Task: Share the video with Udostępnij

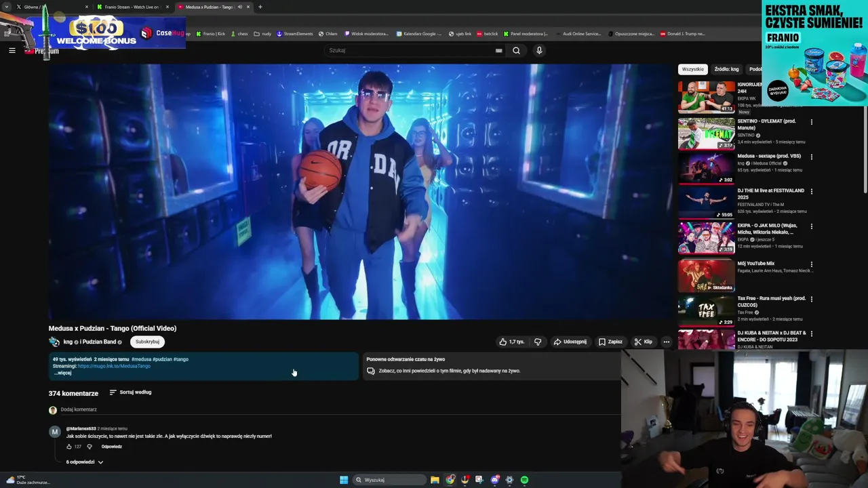Action: point(570,342)
